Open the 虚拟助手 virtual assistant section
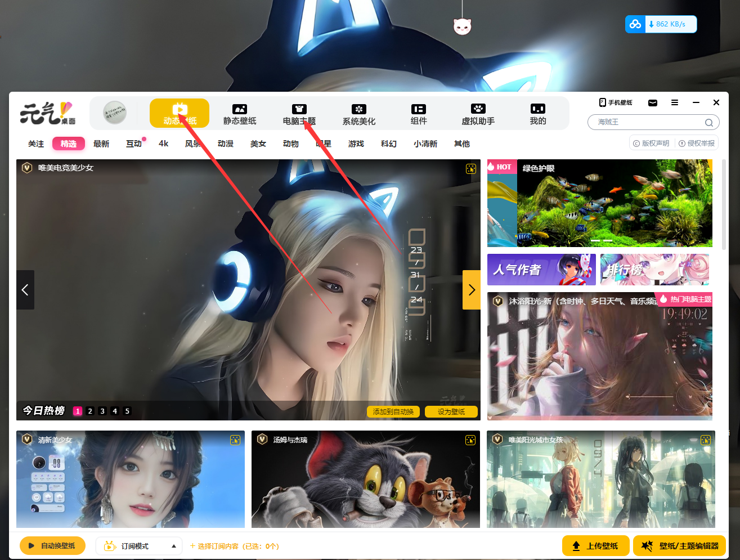 click(x=478, y=114)
